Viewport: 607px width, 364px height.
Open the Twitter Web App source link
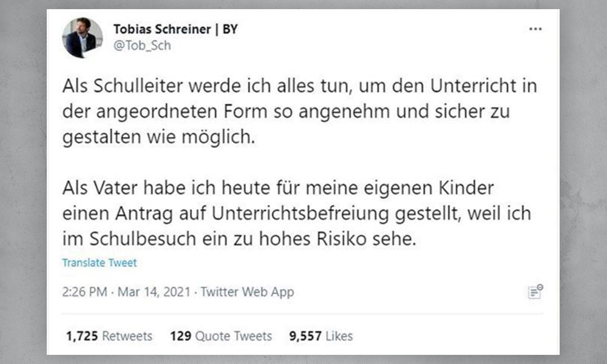(247, 292)
